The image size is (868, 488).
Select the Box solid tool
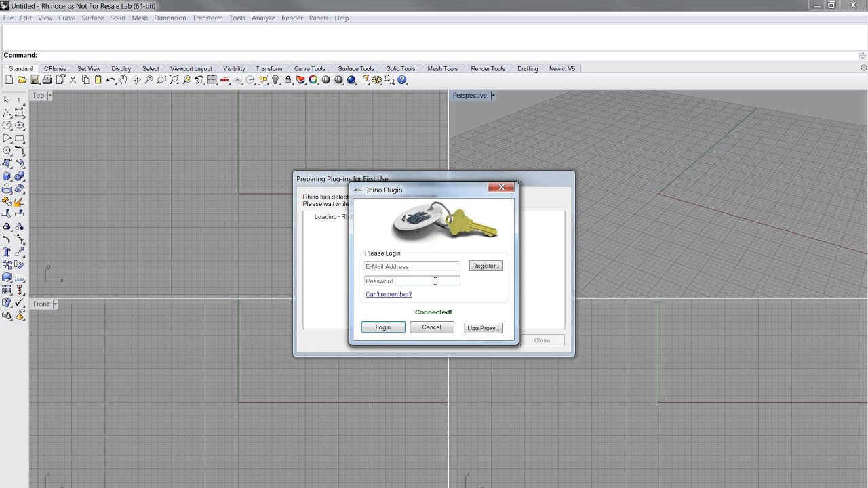[7, 176]
